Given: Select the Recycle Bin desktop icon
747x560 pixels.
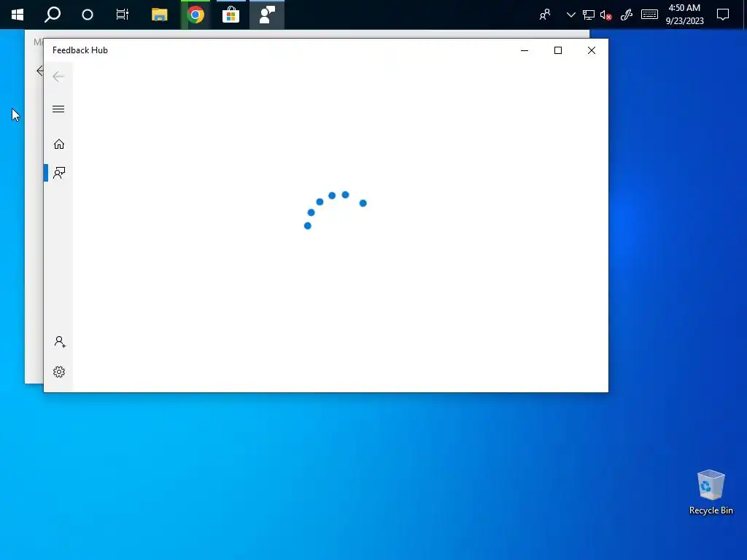Looking at the screenshot, I should pyautogui.click(x=711, y=492).
